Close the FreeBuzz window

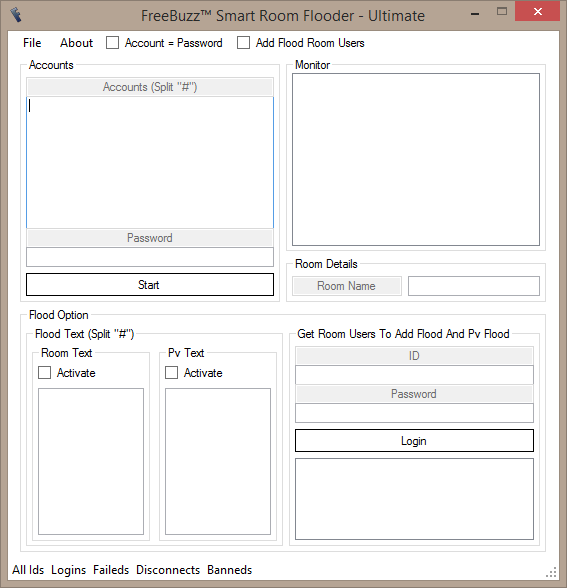coord(537,11)
